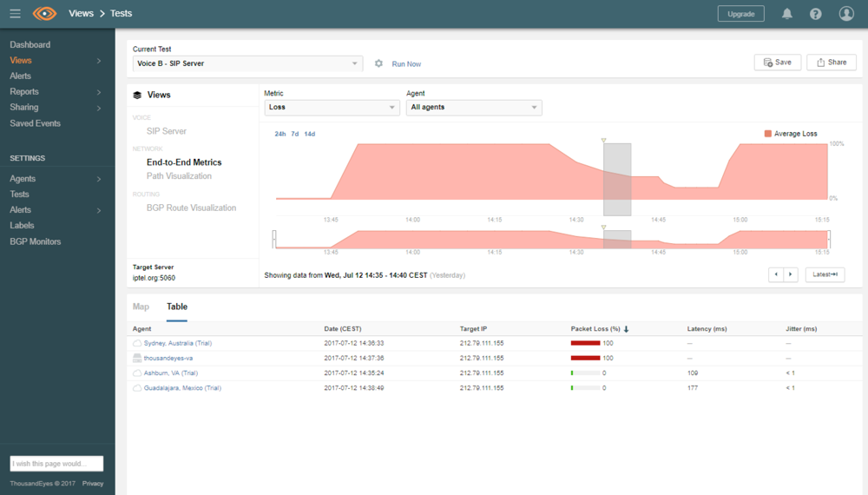Open Tests under Settings
The height and width of the screenshot is (495, 868).
point(19,195)
